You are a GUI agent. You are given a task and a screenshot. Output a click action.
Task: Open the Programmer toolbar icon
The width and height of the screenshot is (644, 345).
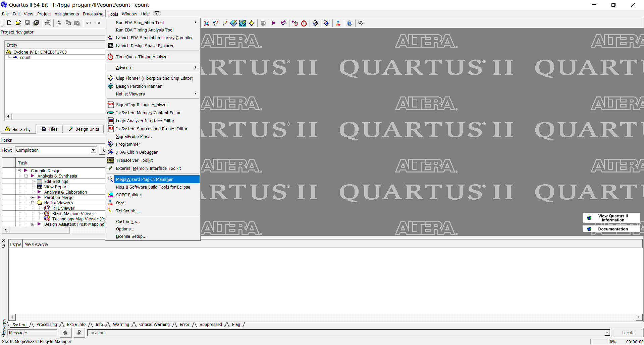coord(327,23)
